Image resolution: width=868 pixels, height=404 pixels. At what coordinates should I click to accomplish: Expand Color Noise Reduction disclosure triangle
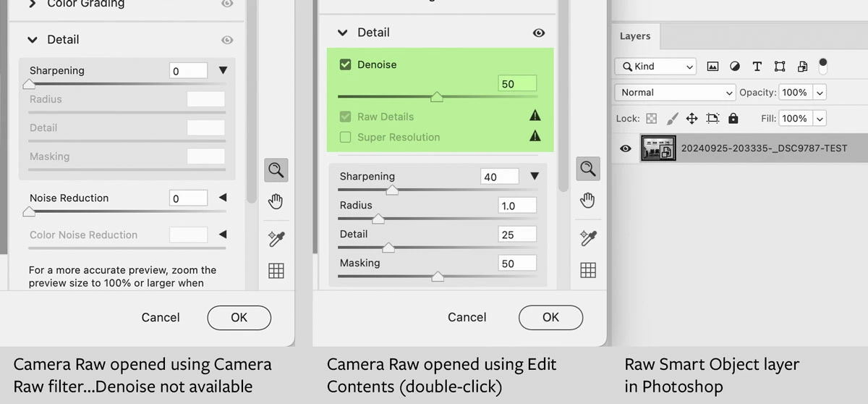click(223, 235)
